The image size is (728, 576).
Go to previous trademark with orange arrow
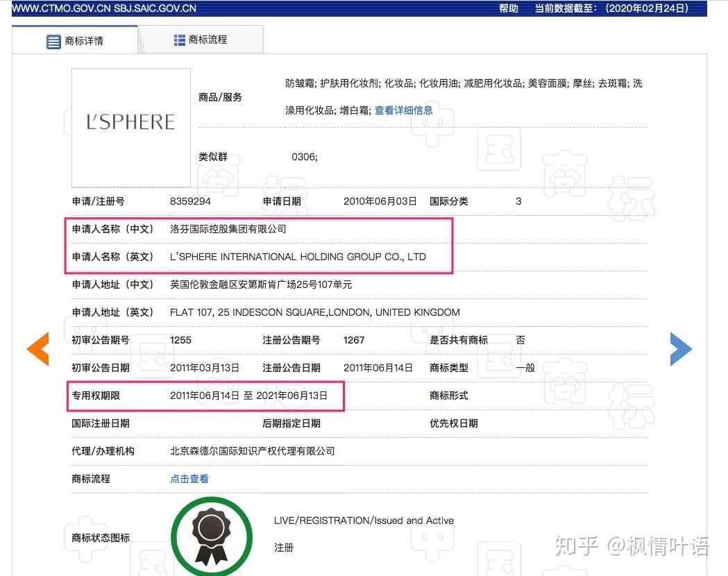click(38, 349)
